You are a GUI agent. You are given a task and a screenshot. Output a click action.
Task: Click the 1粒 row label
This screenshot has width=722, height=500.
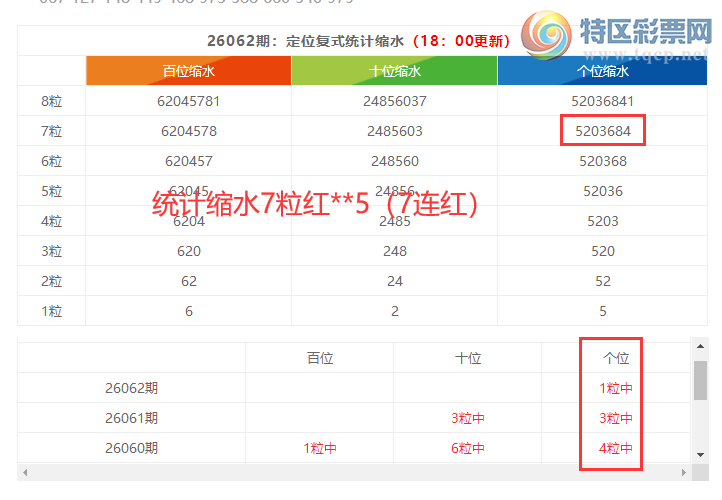tap(52, 311)
